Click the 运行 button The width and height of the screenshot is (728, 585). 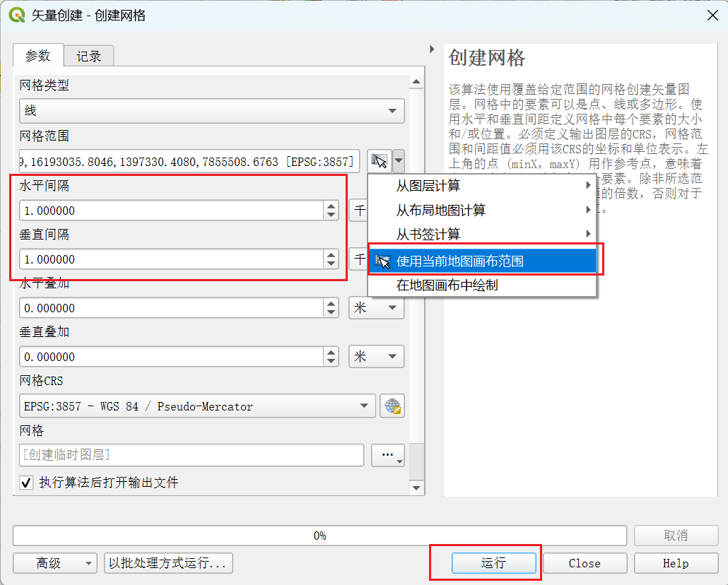tap(493, 563)
